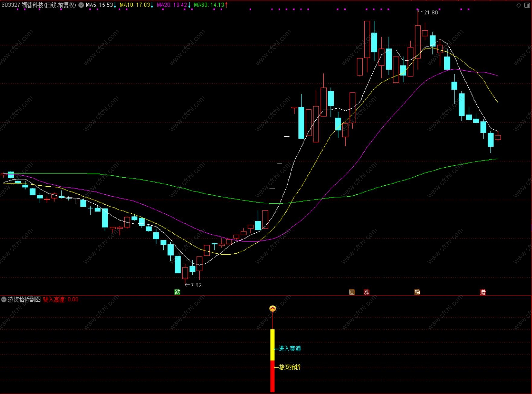Click the MA5: 15.53 indicator label
Image resolution: width=532 pixels, height=394 pixels.
pos(99,5)
